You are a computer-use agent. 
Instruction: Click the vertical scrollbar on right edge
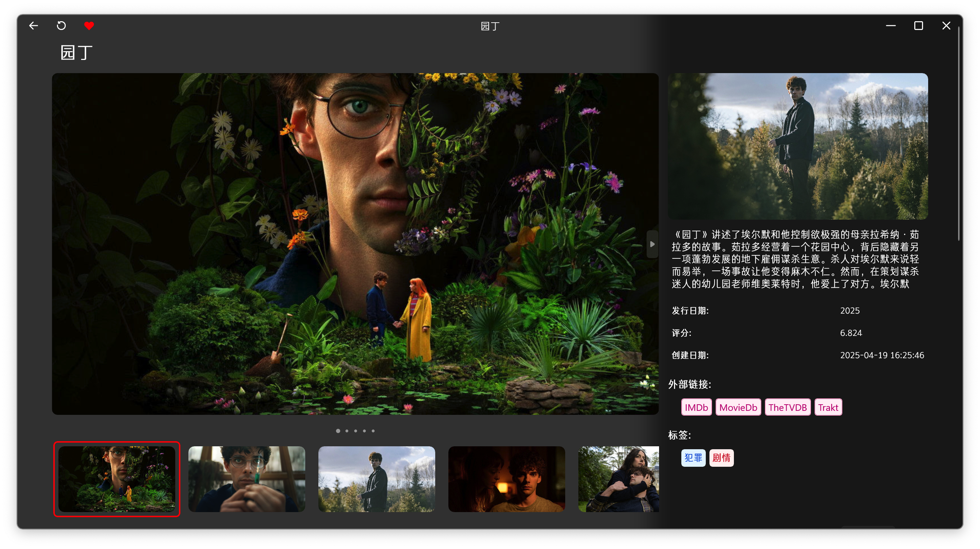coord(958,133)
